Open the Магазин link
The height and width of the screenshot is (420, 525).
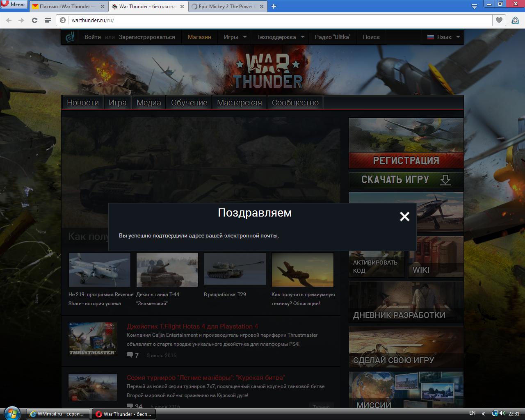point(199,37)
